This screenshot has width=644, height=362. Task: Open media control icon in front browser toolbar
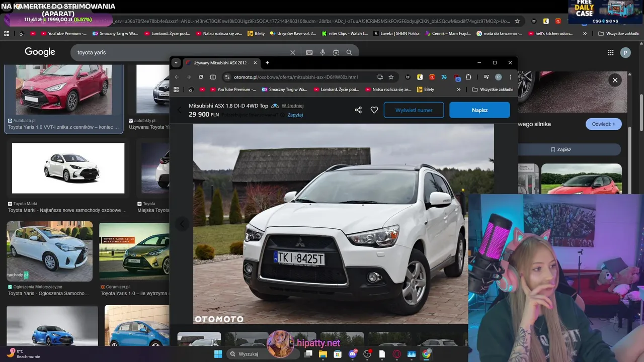[486, 77]
